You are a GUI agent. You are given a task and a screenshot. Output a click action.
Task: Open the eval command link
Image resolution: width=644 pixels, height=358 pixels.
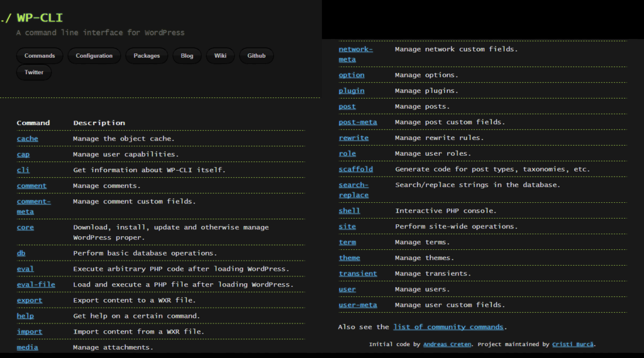click(25, 269)
